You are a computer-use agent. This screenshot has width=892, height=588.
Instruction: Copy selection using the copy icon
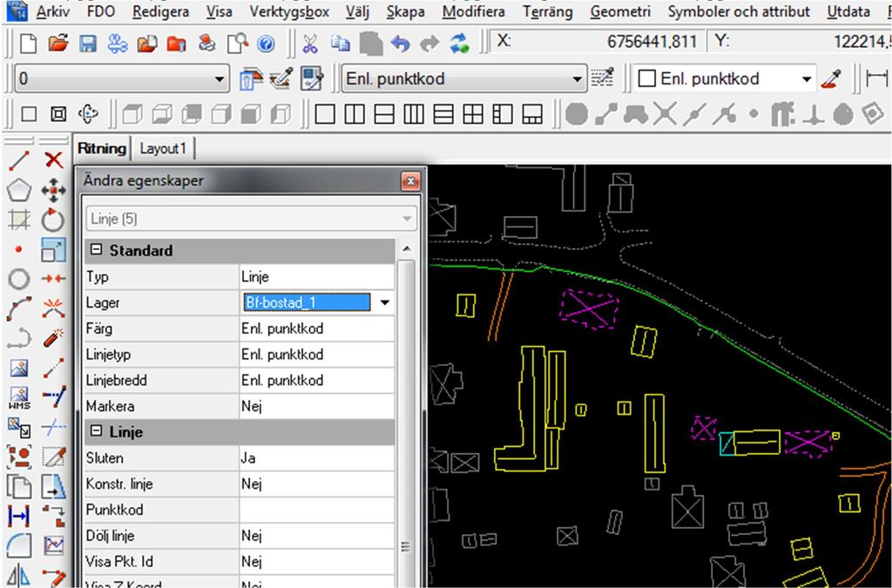(x=341, y=44)
